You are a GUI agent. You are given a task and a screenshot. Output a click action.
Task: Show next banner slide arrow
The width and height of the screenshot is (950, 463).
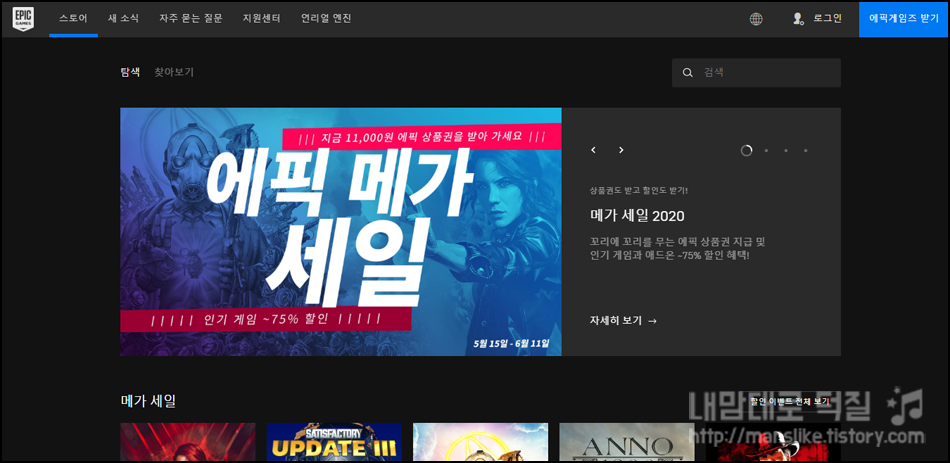(621, 150)
